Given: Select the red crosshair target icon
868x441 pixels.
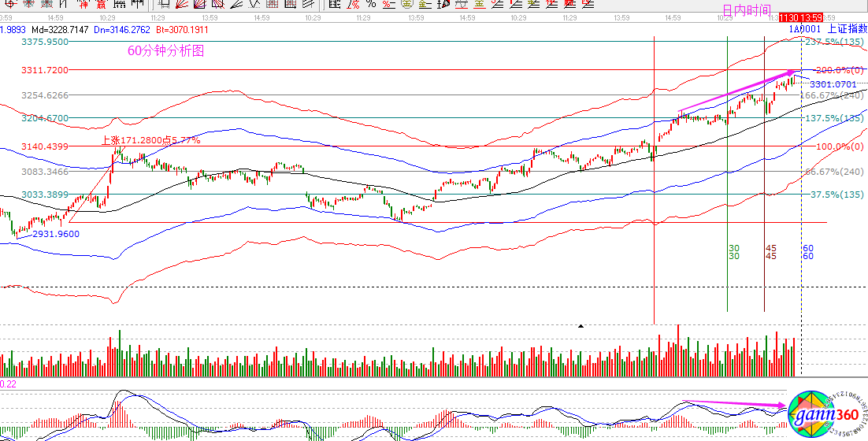Looking at the screenshot, I should 10,5.
